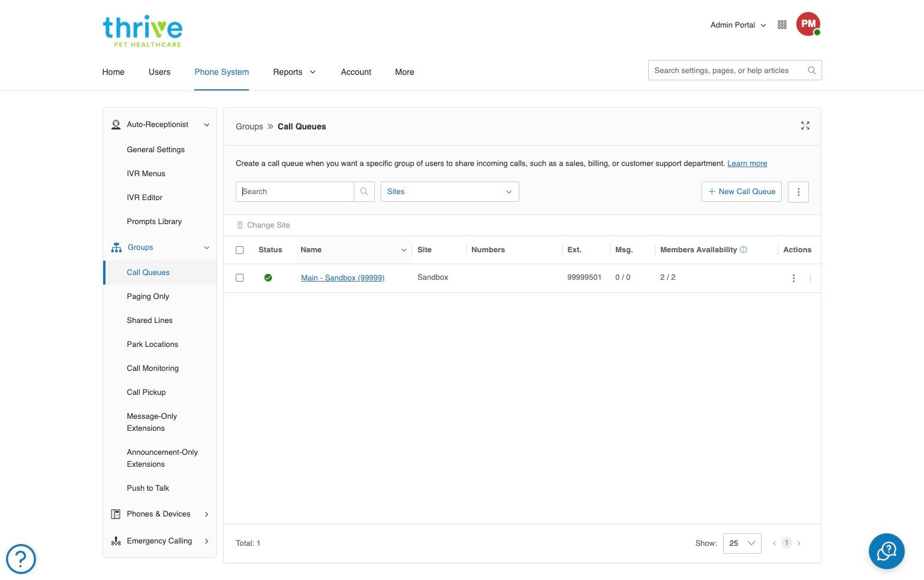Click the New Call Queue button
The image size is (924, 580).
point(742,192)
